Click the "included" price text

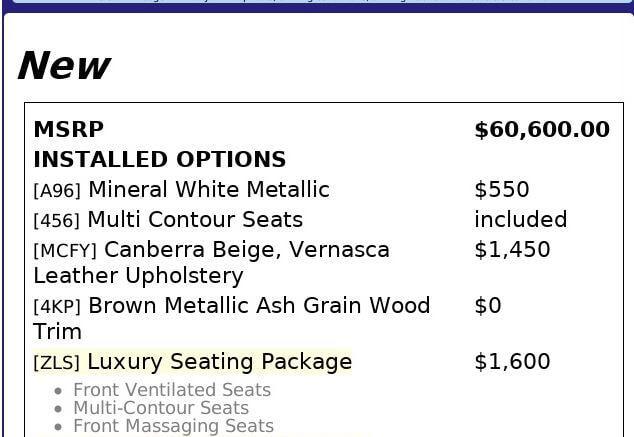point(520,220)
